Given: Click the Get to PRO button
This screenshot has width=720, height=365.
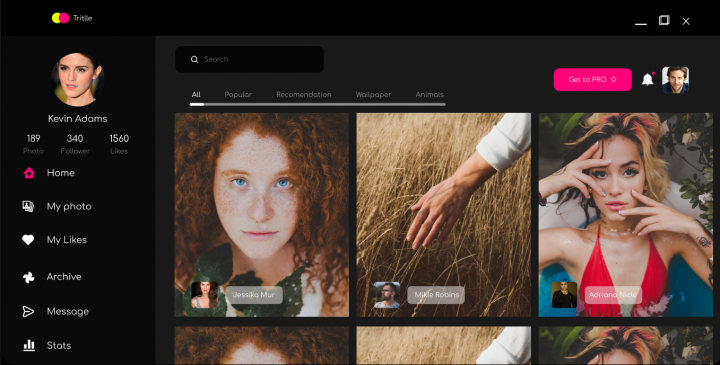Looking at the screenshot, I should [x=592, y=79].
